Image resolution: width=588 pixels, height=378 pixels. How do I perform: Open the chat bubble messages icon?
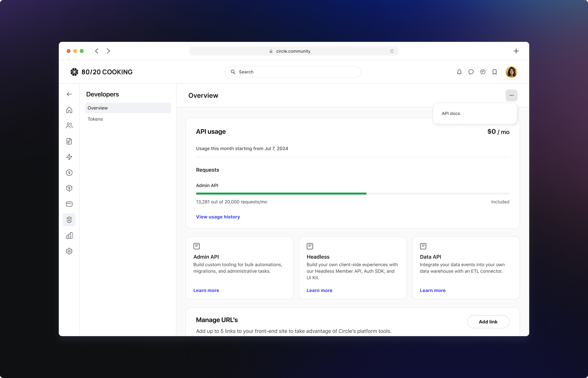(471, 72)
